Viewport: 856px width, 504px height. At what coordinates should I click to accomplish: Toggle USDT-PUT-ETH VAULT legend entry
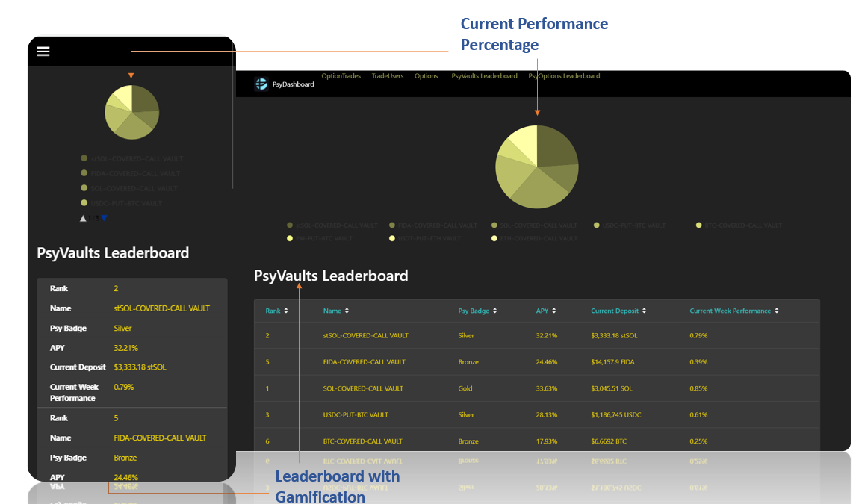point(425,238)
